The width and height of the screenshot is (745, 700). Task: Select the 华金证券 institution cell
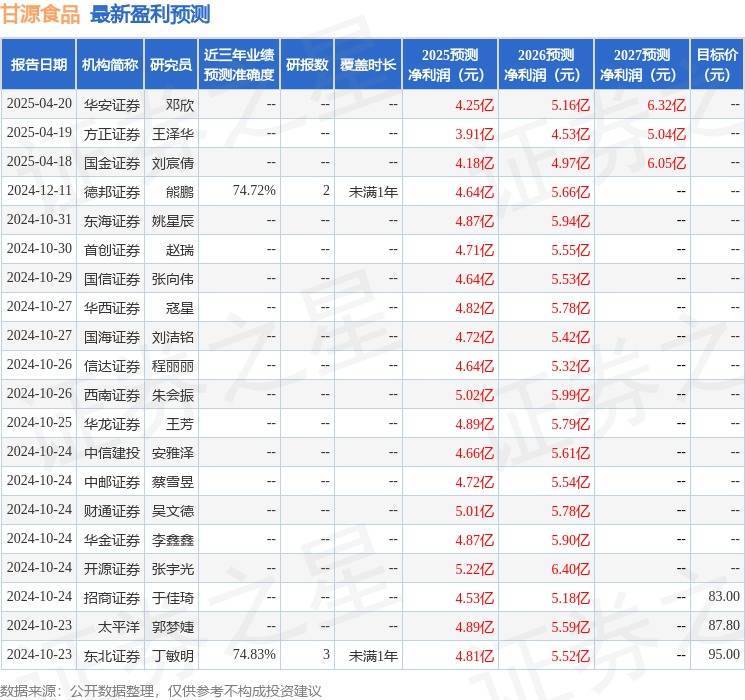(x=112, y=540)
